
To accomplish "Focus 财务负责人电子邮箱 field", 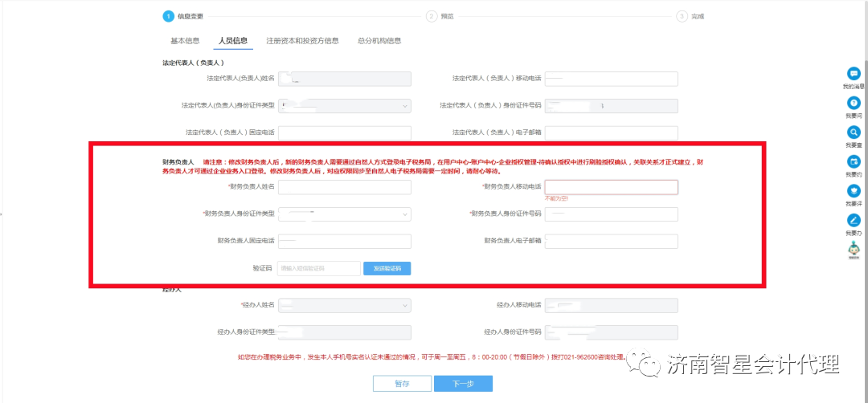I will [x=611, y=241].
